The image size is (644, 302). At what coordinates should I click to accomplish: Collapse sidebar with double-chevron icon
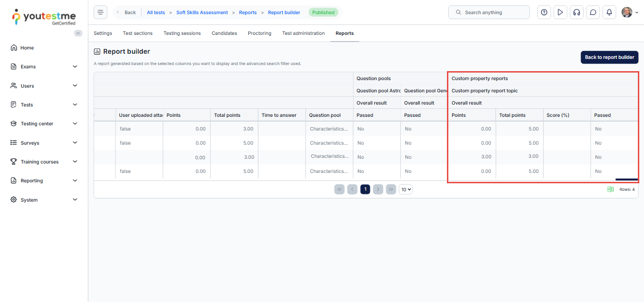pos(78,33)
